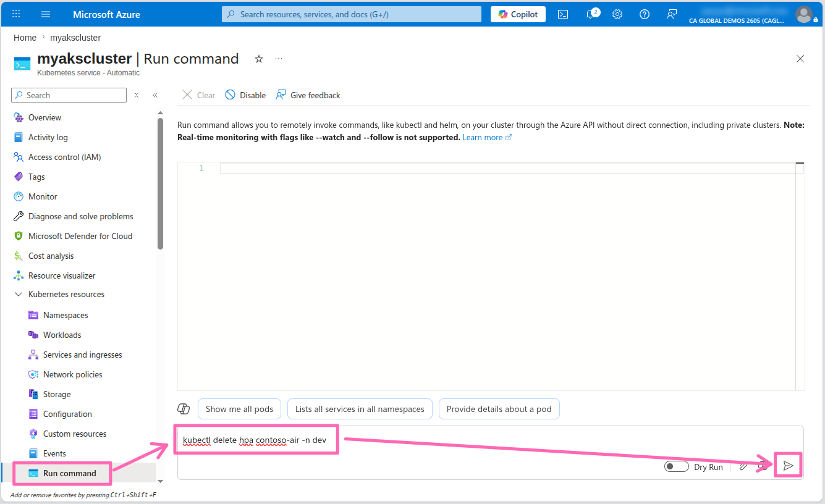Open the help question mark icon

coord(645,14)
